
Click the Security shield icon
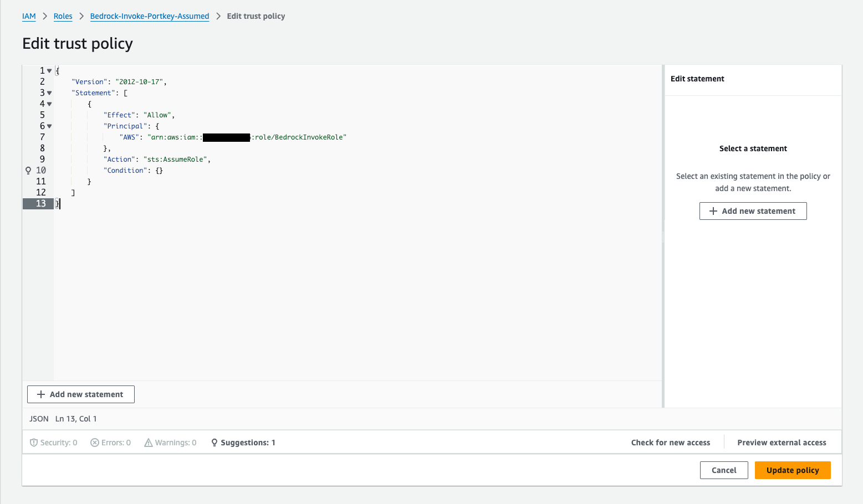click(34, 443)
